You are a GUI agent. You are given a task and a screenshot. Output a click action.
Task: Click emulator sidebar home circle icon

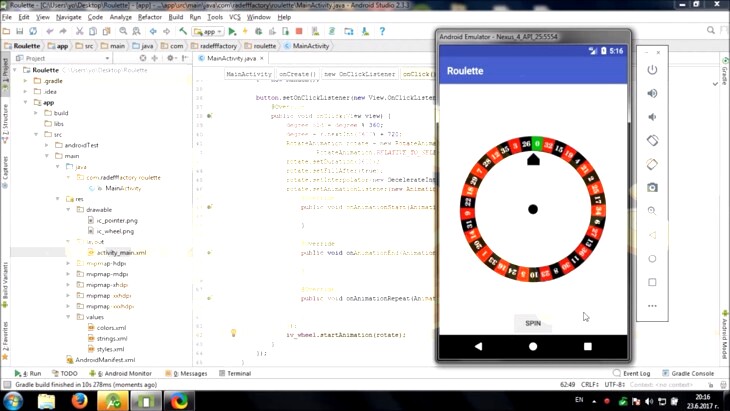(652, 258)
